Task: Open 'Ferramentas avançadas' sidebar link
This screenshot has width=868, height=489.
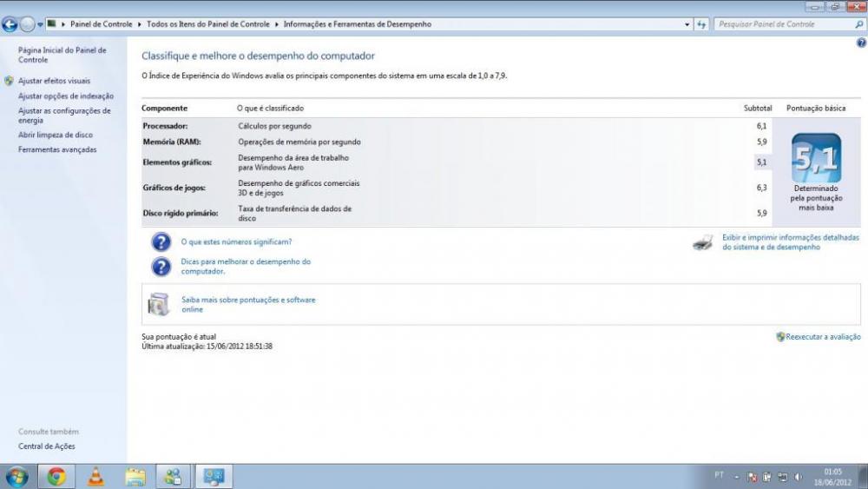Action: (57, 149)
